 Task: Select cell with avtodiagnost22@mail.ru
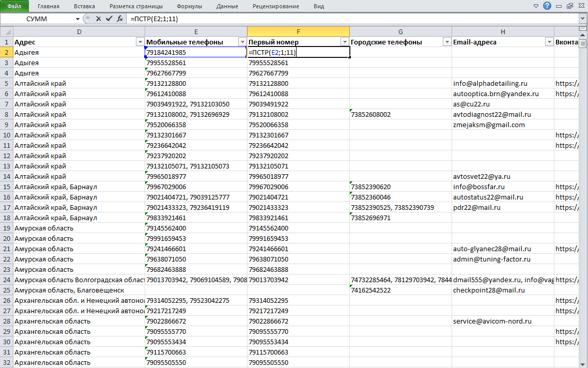[x=503, y=114]
